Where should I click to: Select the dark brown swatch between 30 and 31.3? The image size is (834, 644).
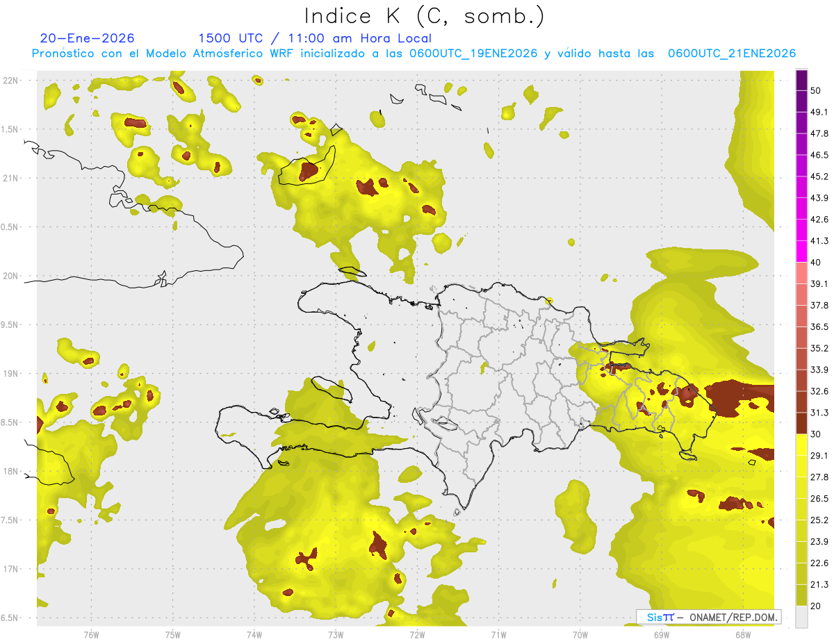(x=801, y=423)
